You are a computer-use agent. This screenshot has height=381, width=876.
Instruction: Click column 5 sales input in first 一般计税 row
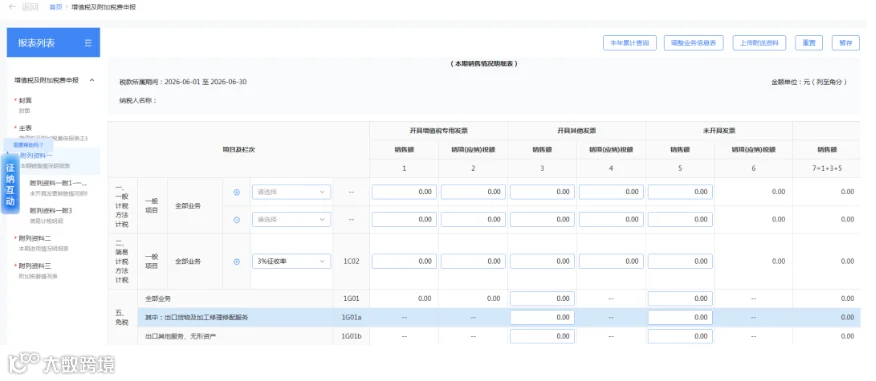(x=680, y=192)
